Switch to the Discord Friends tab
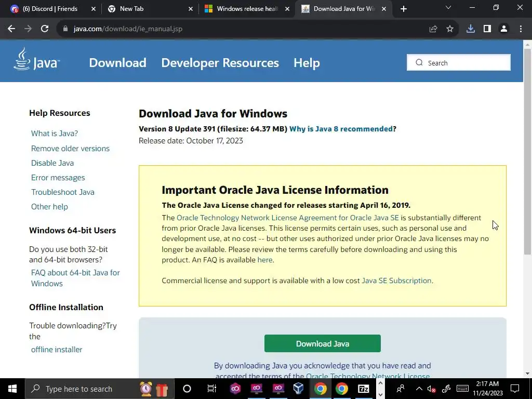The image size is (532, 399). pyautogui.click(x=50, y=9)
